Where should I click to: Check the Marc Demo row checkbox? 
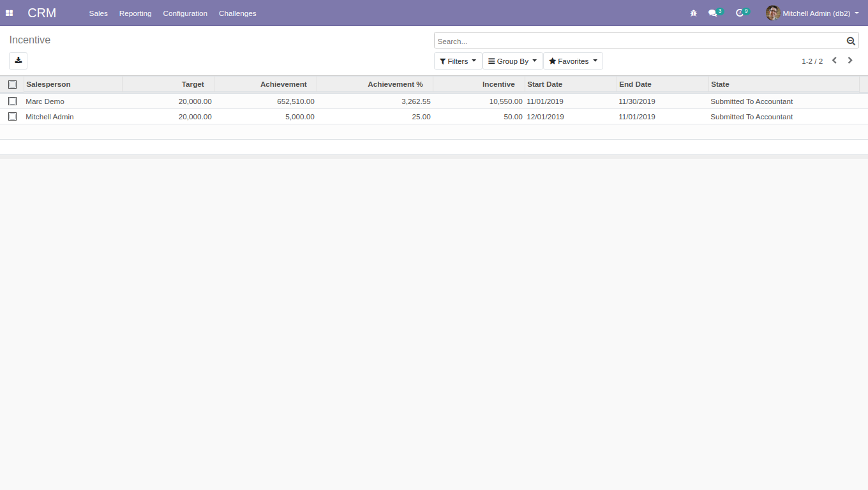tap(12, 101)
